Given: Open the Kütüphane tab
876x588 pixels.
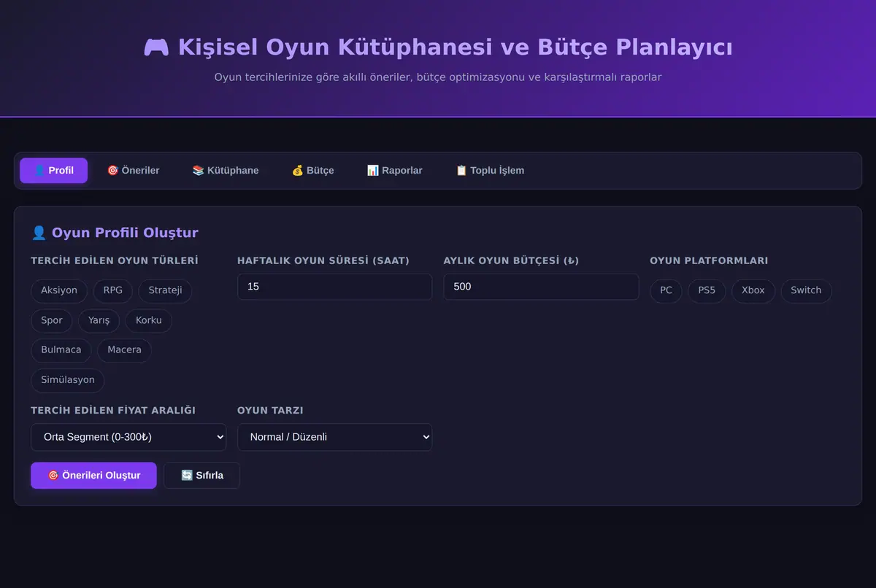Looking at the screenshot, I should [226, 171].
